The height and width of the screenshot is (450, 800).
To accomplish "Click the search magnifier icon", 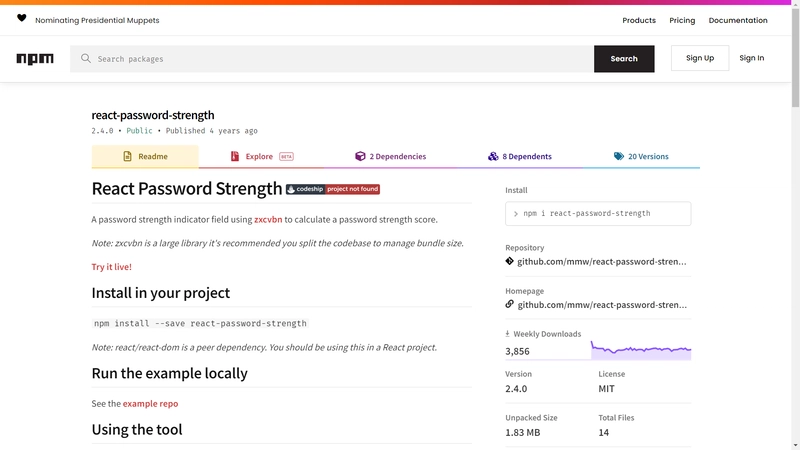I will coord(86,59).
